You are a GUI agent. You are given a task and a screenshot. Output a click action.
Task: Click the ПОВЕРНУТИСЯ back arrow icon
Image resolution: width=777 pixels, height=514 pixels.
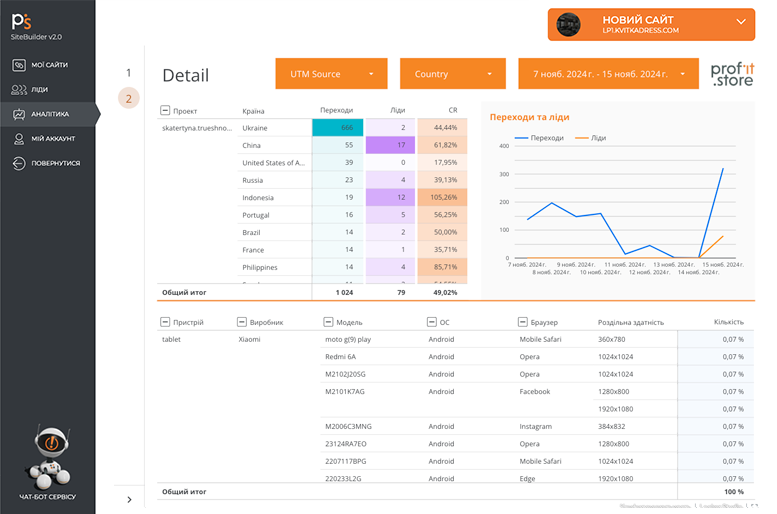[19, 163]
